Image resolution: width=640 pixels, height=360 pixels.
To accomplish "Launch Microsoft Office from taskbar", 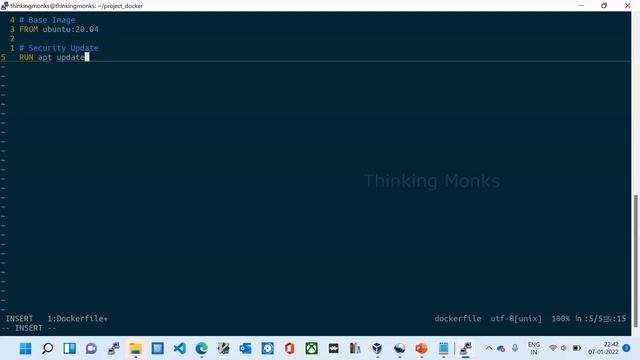I will [x=290, y=349].
